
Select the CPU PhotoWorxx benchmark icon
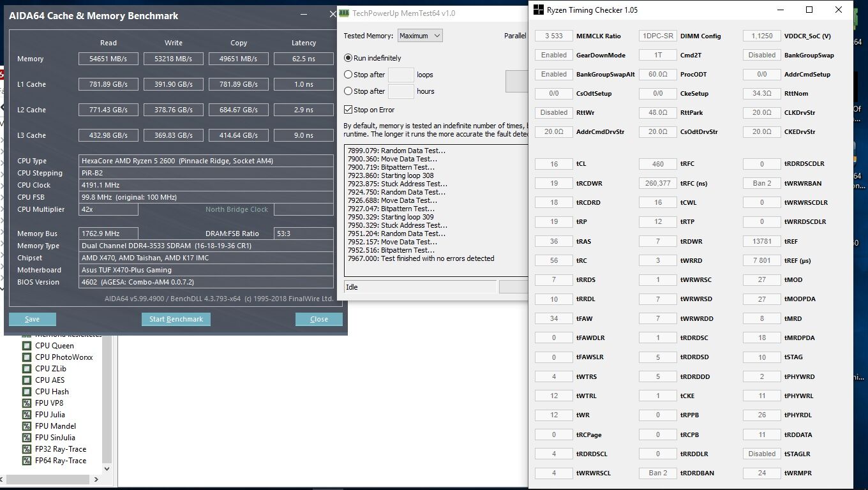(27, 357)
